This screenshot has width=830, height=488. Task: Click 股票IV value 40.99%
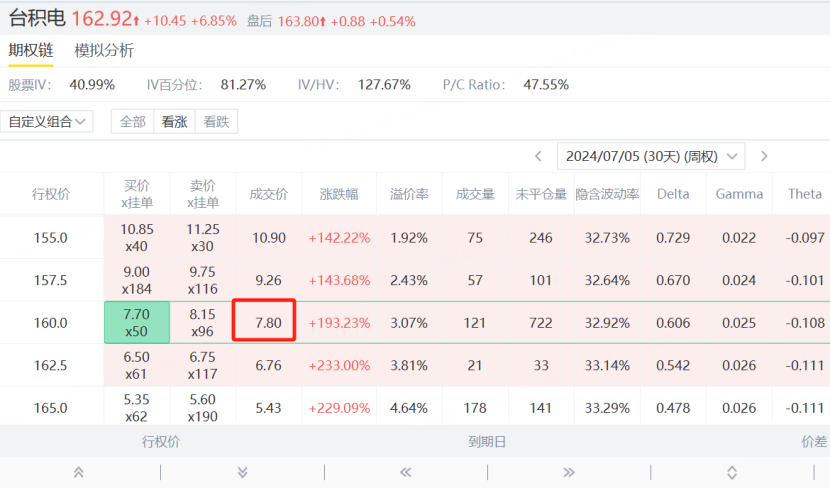92,85
